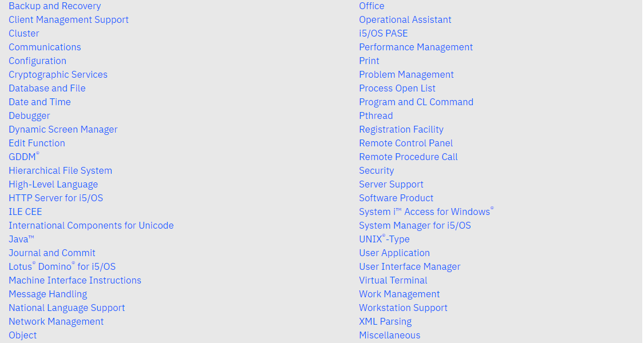The width and height of the screenshot is (644, 343).
Task: Open the Operational Assistant link
Action: coord(405,20)
